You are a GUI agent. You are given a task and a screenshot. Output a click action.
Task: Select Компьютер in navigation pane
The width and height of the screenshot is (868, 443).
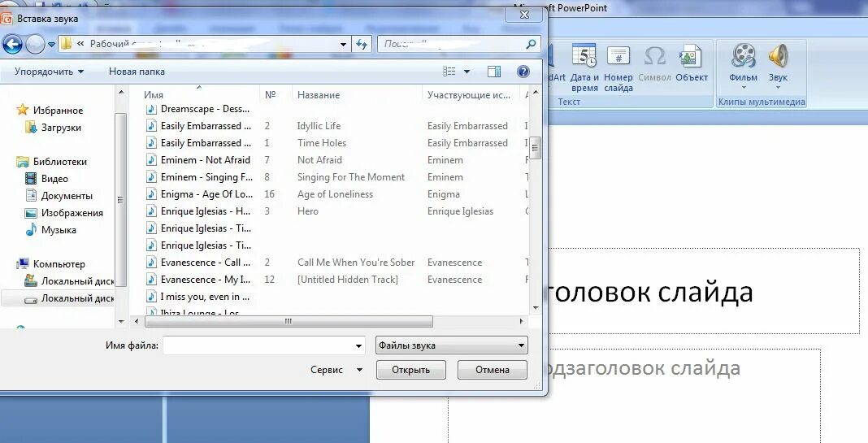click(x=59, y=264)
